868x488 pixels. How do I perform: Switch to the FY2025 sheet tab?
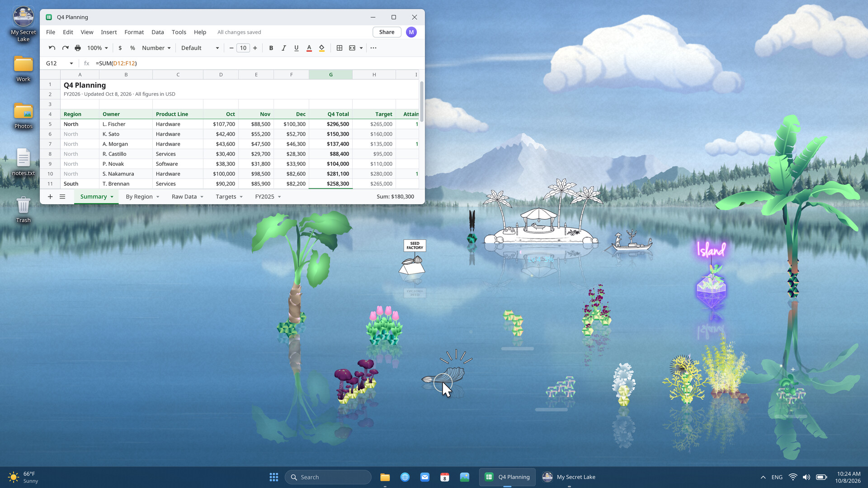pos(264,197)
